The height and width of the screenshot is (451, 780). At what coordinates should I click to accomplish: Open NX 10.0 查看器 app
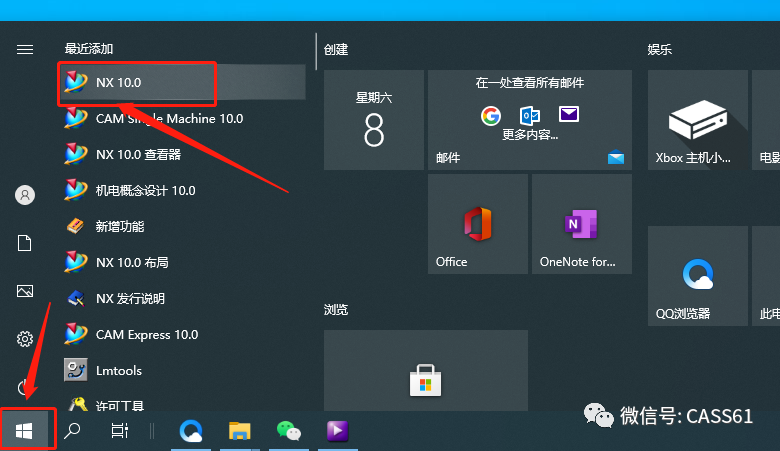pyautogui.click(x=182, y=154)
